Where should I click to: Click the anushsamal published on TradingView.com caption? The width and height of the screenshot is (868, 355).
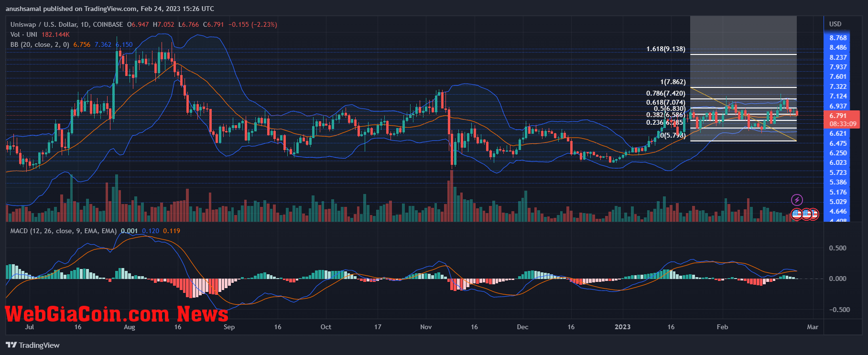click(110, 9)
